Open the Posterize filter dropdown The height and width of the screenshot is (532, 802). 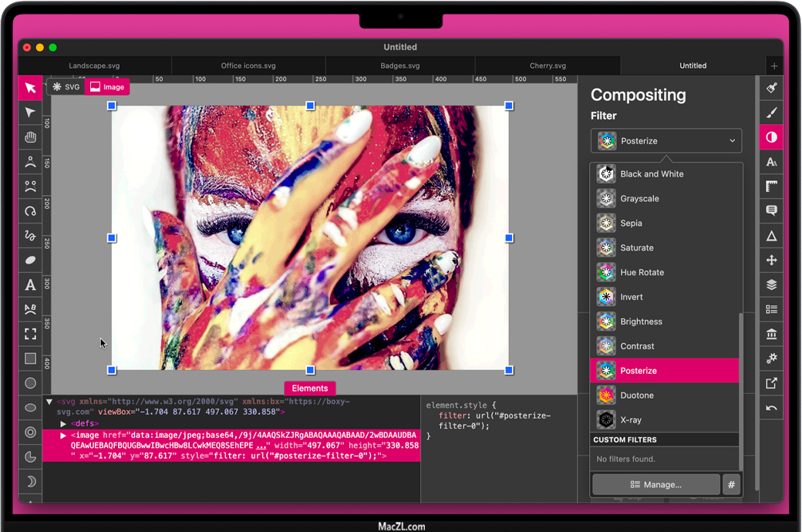(x=666, y=141)
